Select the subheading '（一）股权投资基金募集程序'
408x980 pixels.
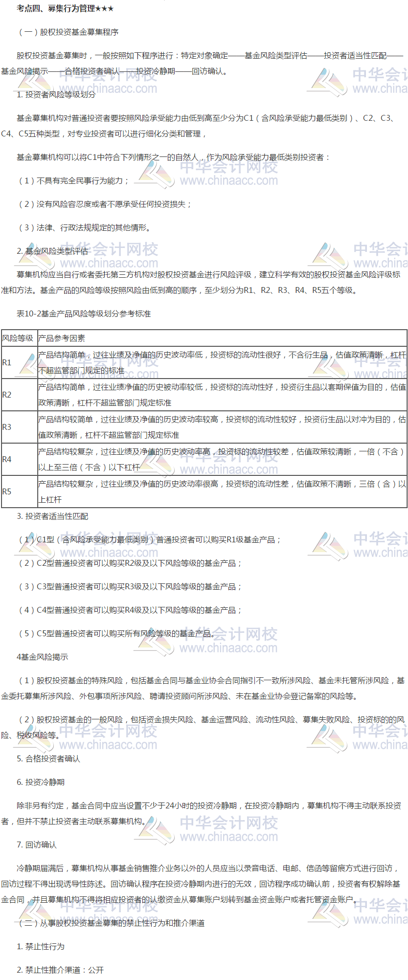68,32
